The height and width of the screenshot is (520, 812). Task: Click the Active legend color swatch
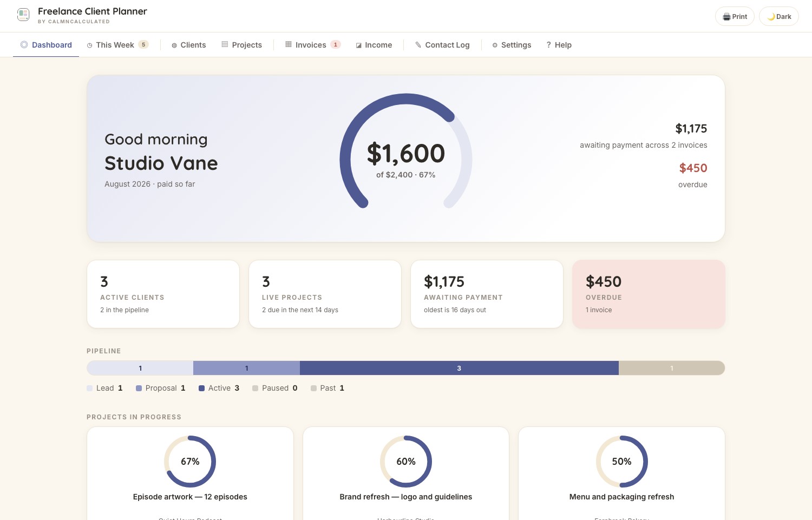tap(201, 388)
